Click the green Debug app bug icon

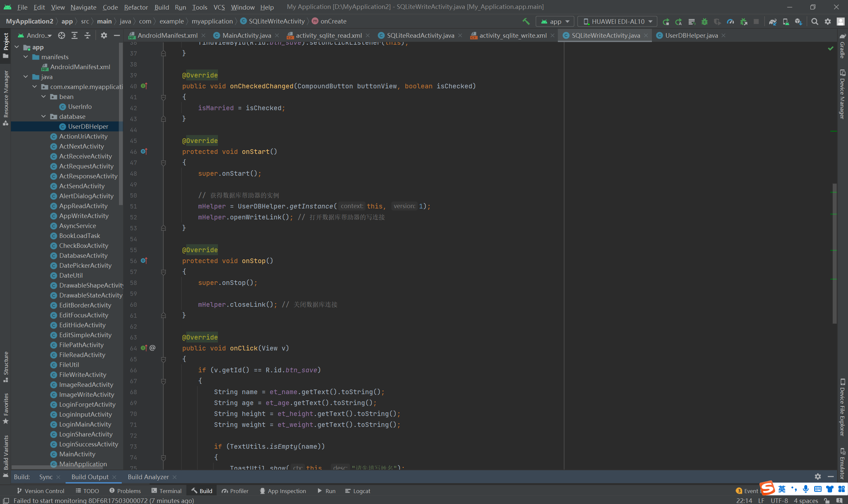[x=704, y=22]
